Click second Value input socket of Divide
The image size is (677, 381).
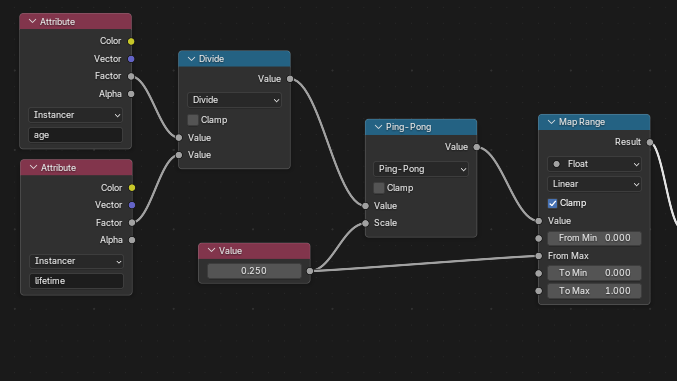click(179, 155)
